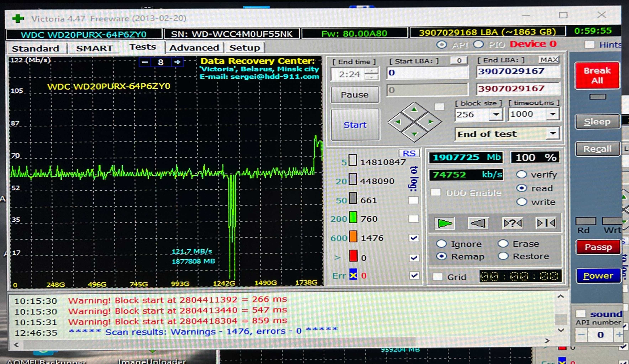
Task: Switch to the Setup tab
Action: pos(245,47)
